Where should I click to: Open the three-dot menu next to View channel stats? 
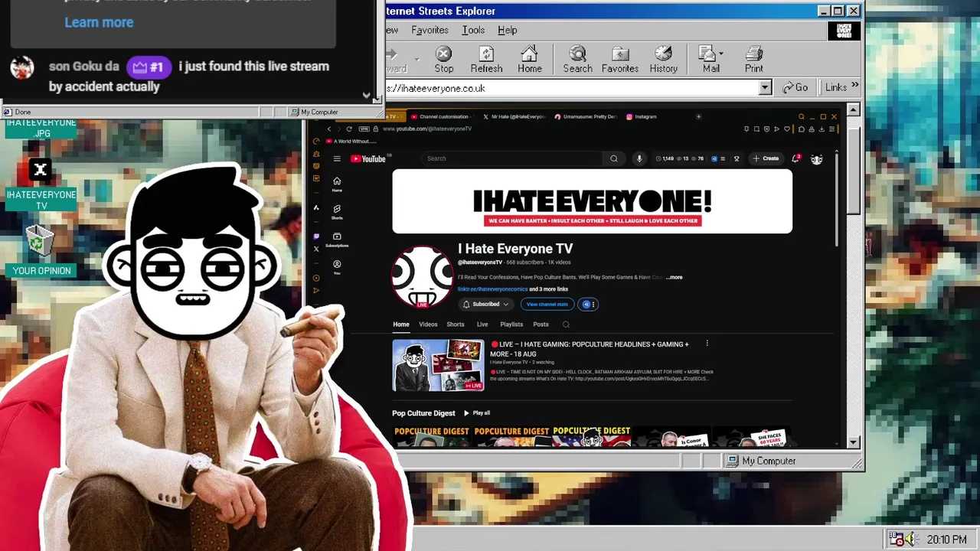pyautogui.click(x=593, y=305)
